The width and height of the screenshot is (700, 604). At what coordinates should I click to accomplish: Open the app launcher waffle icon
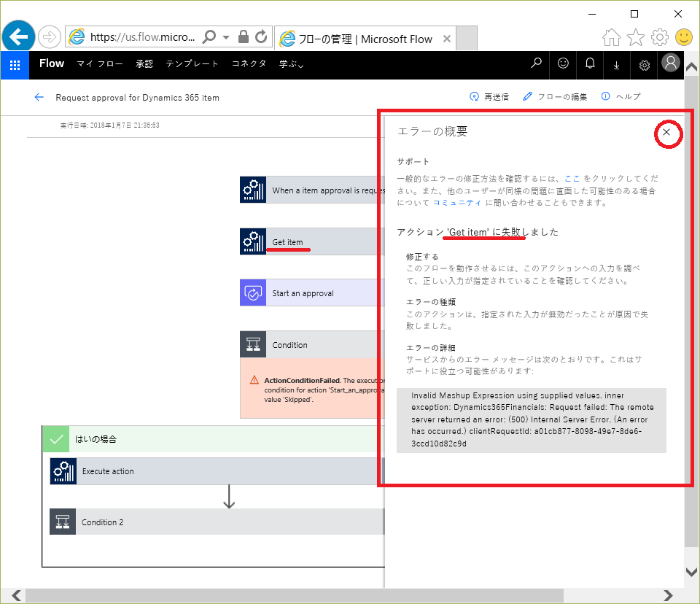(x=15, y=65)
